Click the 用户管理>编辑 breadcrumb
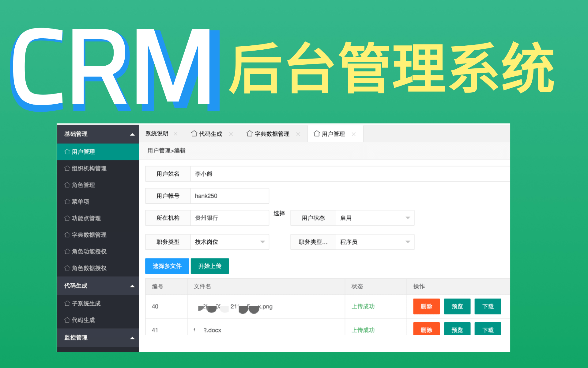This screenshot has height=368, width=588. click(166, 151)
